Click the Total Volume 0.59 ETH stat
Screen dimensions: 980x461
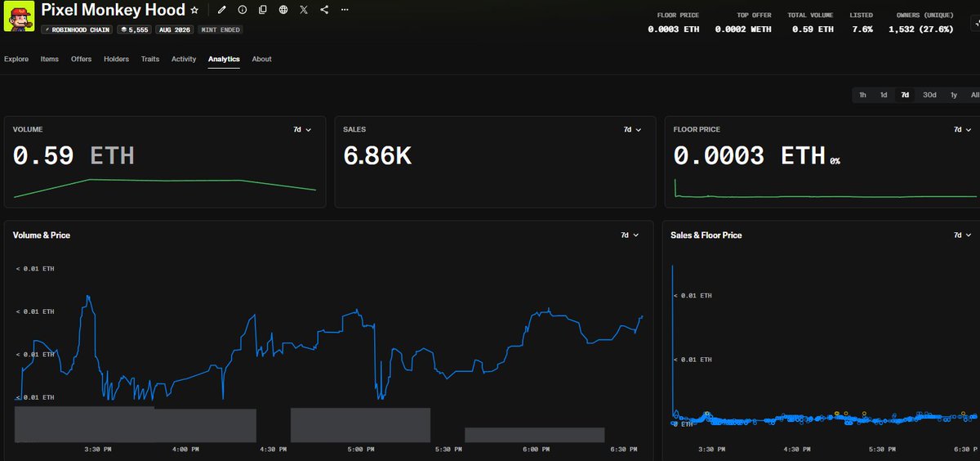pyautogui.click(x=810, y=22)
